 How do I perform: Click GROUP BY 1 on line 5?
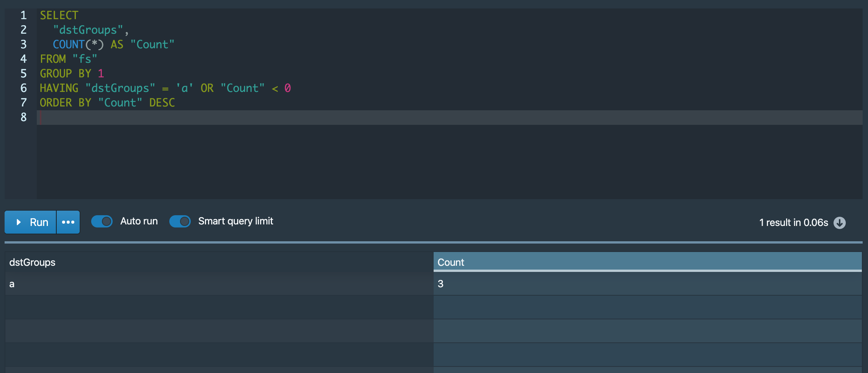(x=72, y=74)
